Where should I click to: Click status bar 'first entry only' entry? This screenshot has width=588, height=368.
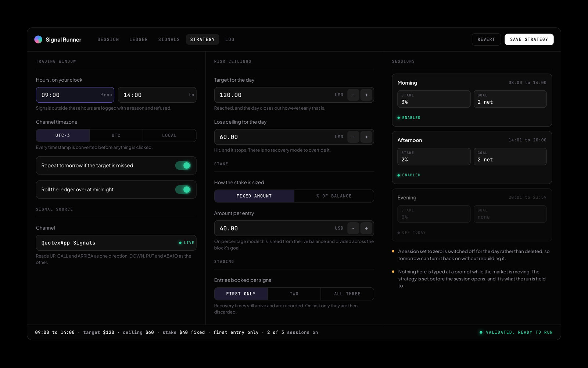[x=236, y=332]
